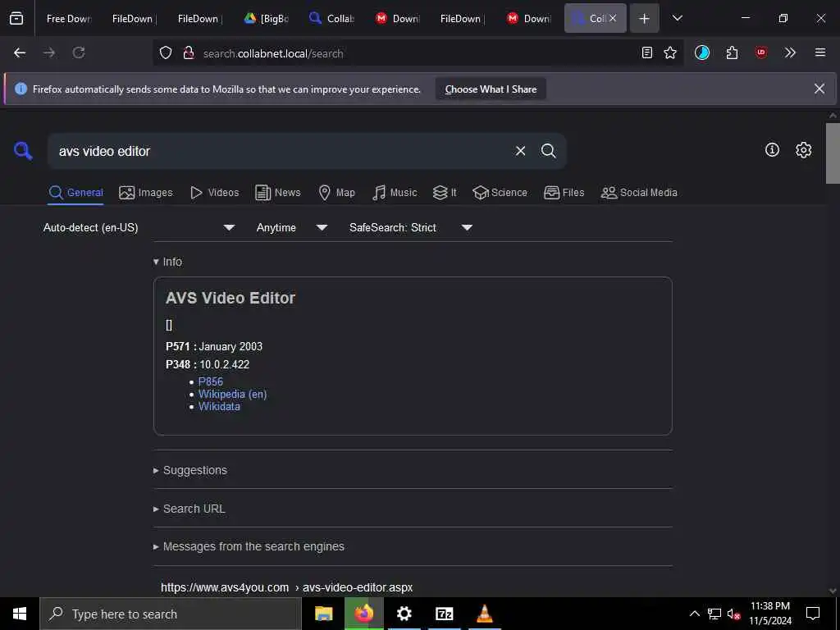Open the P856 link in infobox
The image size is (840, 630).
point(211,381)
